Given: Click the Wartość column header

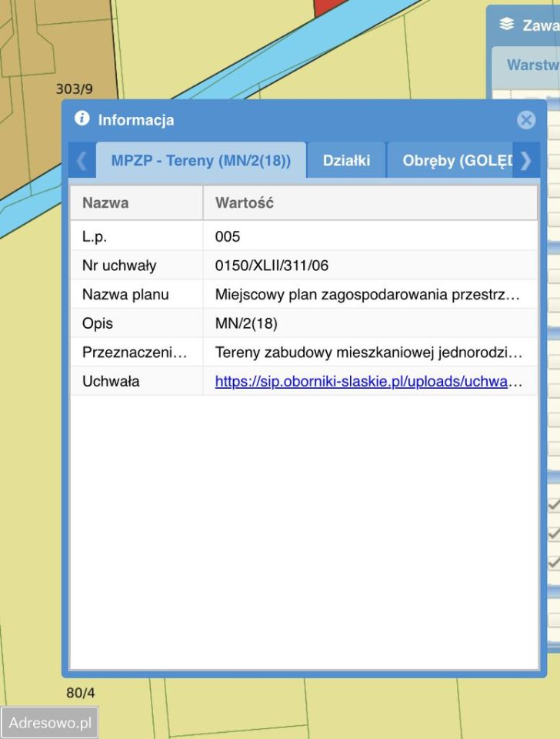Looking at the screenshot, I should (370, 203).
